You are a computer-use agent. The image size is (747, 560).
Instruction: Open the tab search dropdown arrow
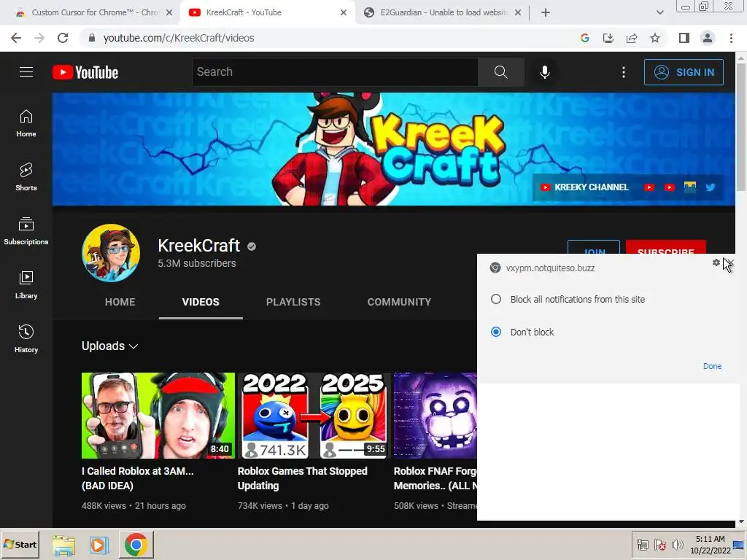coord(659,12)
